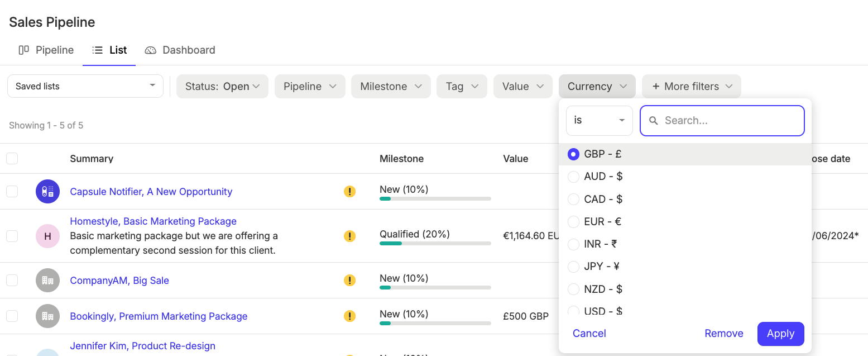The image size is (868, 356).
Task: Open Capsule Notifier, A New Opportunity link
Action: pos(151,192)
